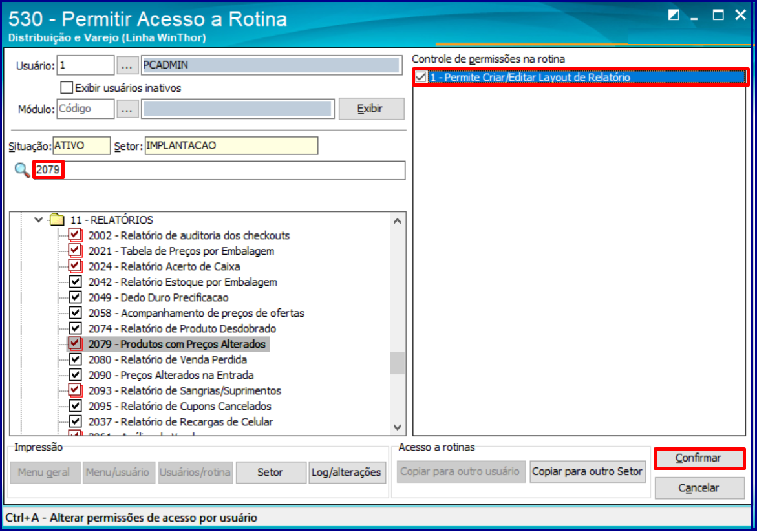Uncheck '1 - Permite Criar/Editar Layout de Relatório'
The image size is (757, 532).
click(421, 77)
